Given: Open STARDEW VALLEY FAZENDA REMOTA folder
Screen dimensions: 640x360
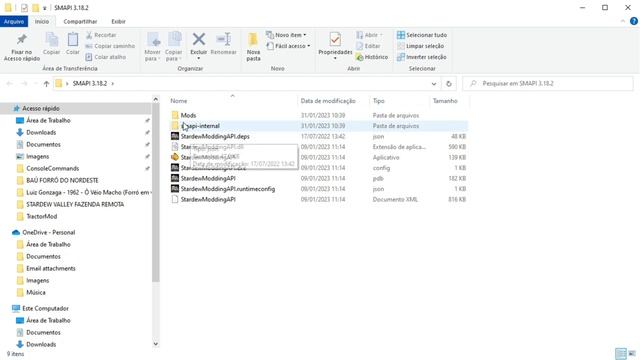Looking at the screenshot, I should click(x=76, y=204).
